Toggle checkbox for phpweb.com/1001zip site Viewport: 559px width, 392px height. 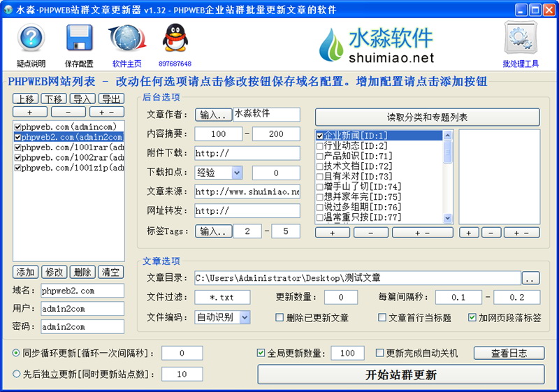17,168
